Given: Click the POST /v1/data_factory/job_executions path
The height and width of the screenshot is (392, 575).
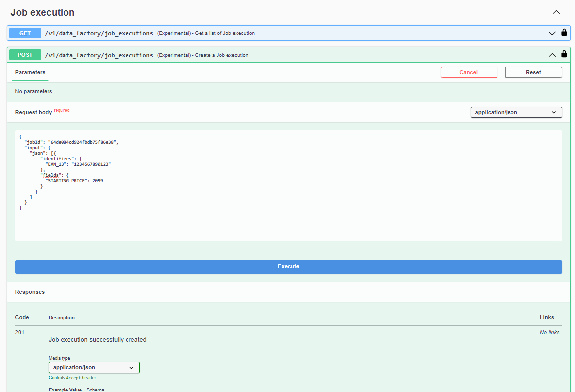Looking at the screenshot, I should point(99,55).
